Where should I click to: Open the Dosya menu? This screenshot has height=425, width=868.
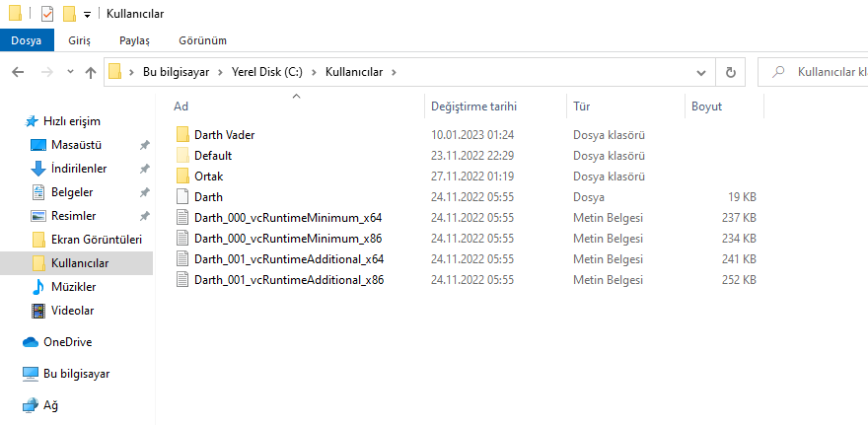pyautogui.click(x=26, y=40)
